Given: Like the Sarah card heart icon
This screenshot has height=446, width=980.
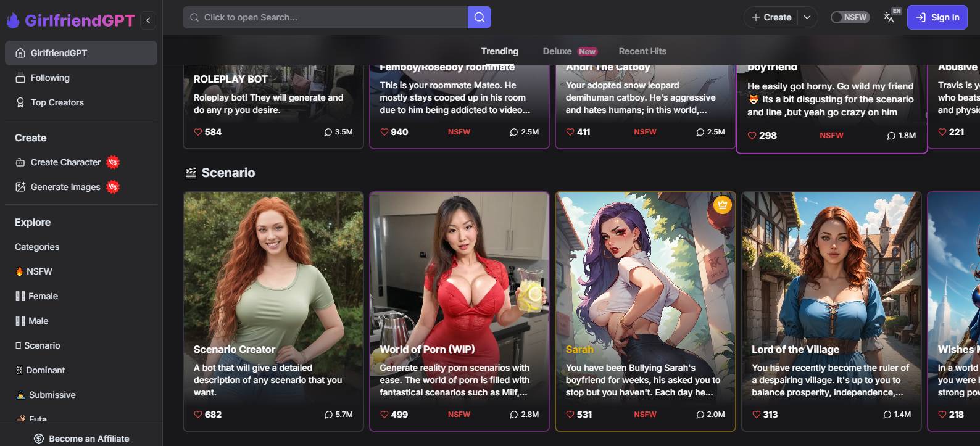Looking at the screenshot, I should (570, 415).
